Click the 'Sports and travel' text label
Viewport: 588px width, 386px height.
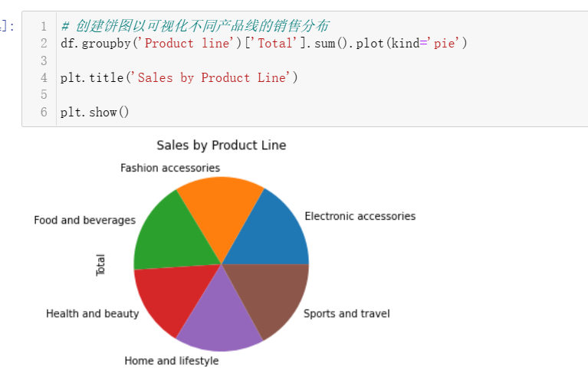[x=347, y=313]
